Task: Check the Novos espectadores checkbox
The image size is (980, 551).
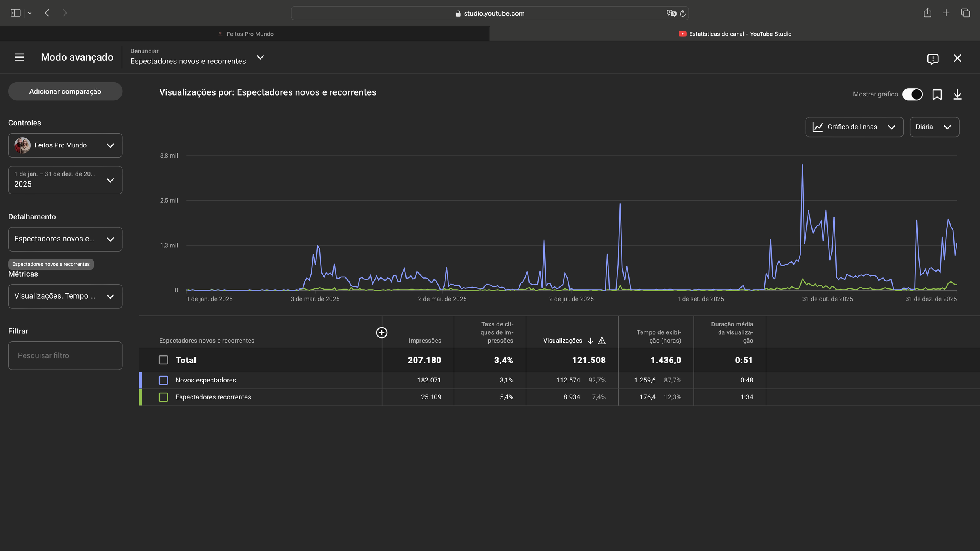Action: pos(163,380)
